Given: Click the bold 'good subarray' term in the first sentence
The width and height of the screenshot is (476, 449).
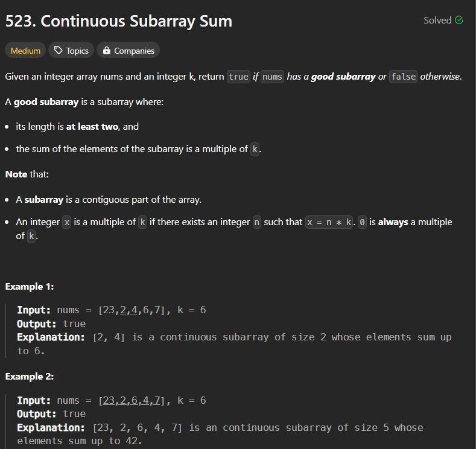Looking at the screenshot, I should click(x=343, y=77).
